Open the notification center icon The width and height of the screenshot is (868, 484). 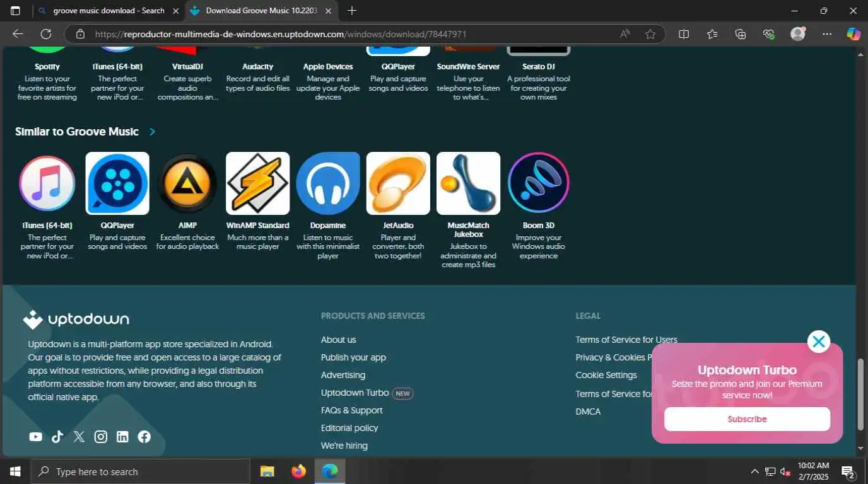pos(848,471)
